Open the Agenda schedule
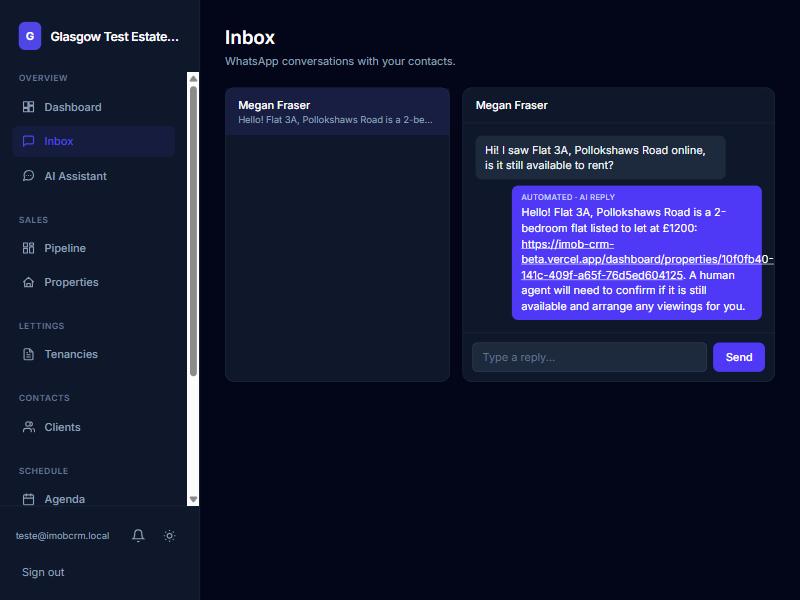The height and width of the screenshot is (600, 800). (x=93, y=499)
